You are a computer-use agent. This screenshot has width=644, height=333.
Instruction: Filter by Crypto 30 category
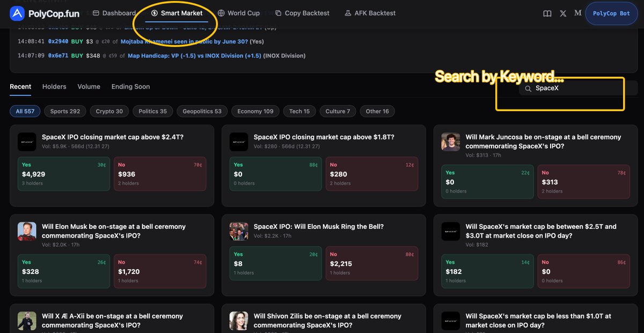(x=109, y=111)
